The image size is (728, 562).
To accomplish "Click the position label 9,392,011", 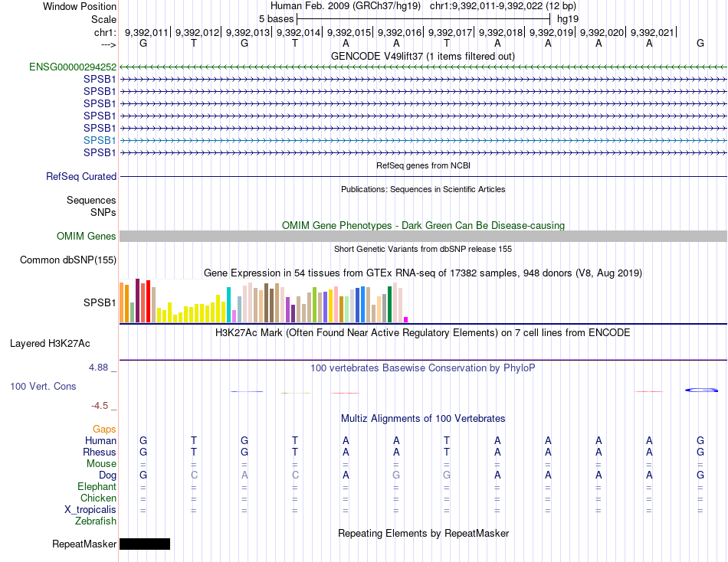I will [146, 32].
